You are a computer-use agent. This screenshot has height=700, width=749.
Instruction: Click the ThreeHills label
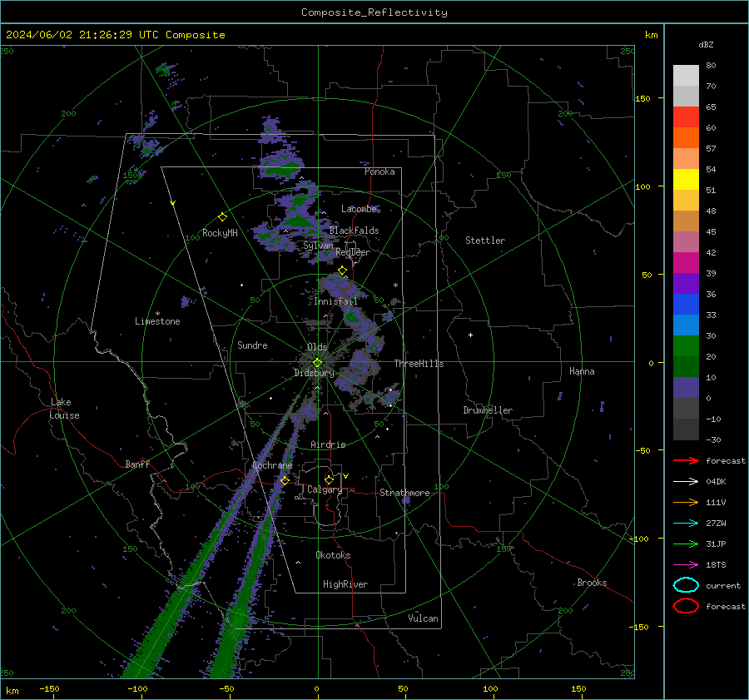click(x=419, y=364)
